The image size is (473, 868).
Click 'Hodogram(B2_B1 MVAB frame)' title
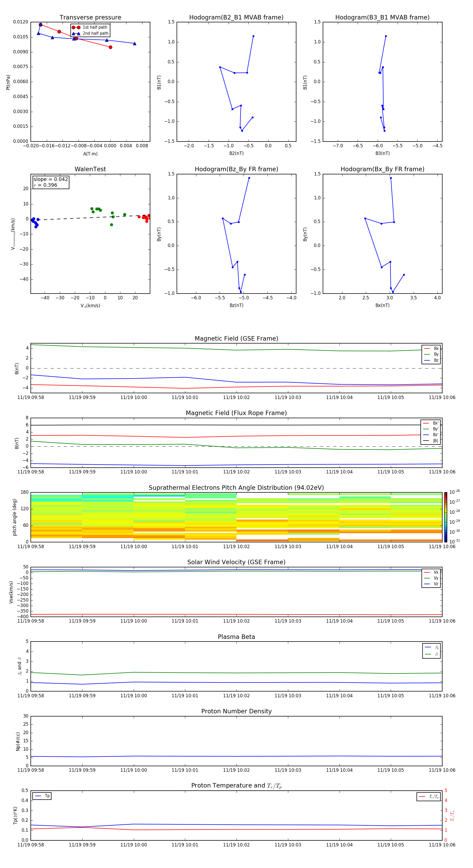click(x=236, y=18)
